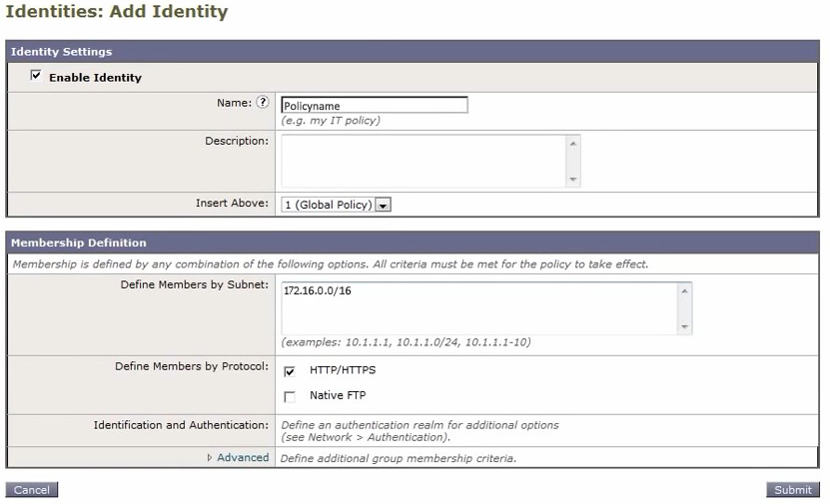Focus the Name field containing Policyname
The height and width of the screenshot is (504, 830).
(374, 105)
